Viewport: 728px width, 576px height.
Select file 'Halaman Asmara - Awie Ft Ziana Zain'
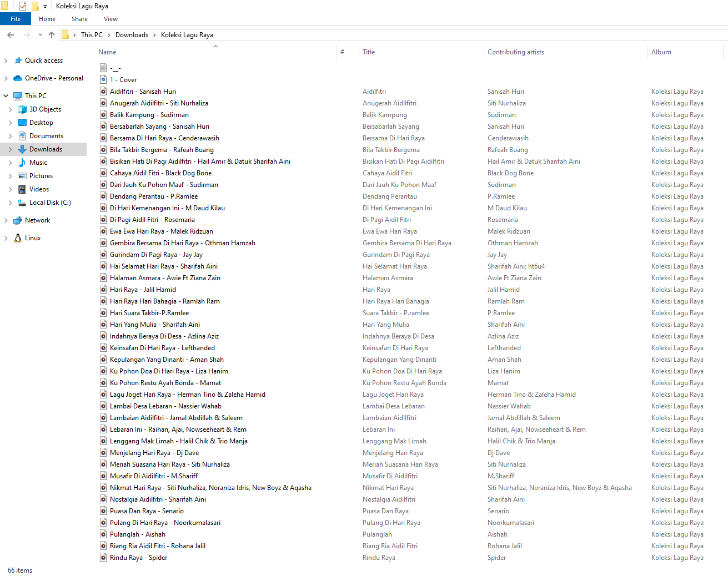pos(165,278)
